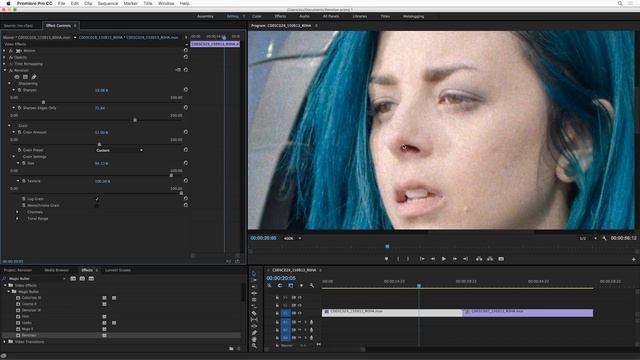
Task: Open Spotlight search in menu bar
Action: 620,3
